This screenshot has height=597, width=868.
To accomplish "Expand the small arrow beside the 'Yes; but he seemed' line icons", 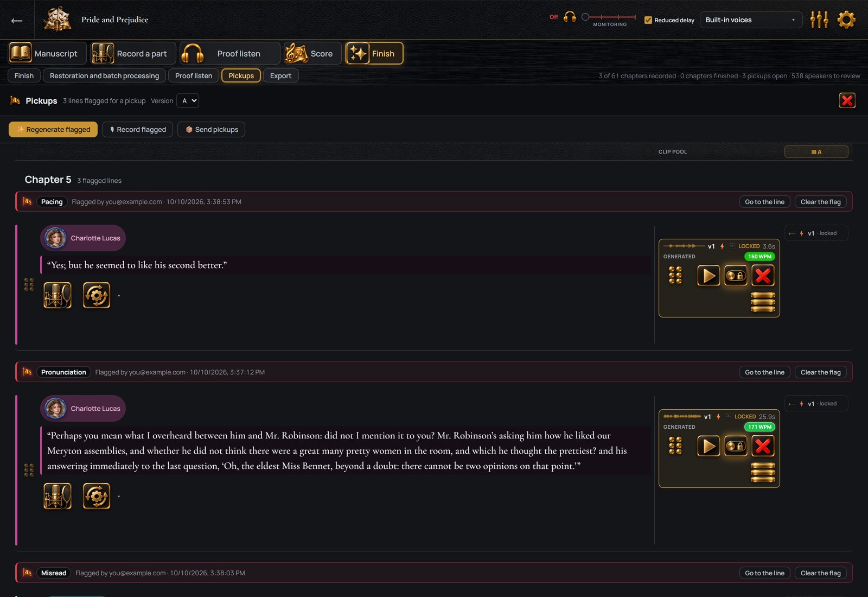I will (119, 296).
